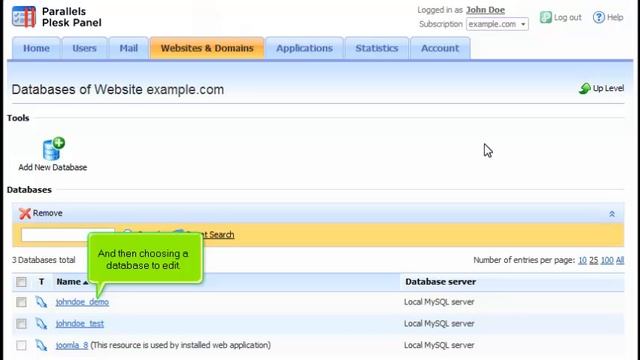Check the johndoe_demo row checkbox
640x360 pixels.
click(21, 302)
